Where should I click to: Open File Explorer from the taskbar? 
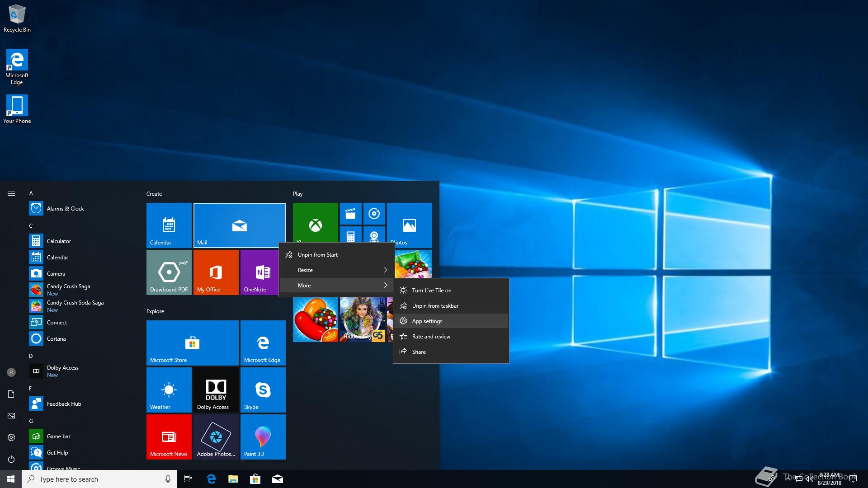pos(233,479)
